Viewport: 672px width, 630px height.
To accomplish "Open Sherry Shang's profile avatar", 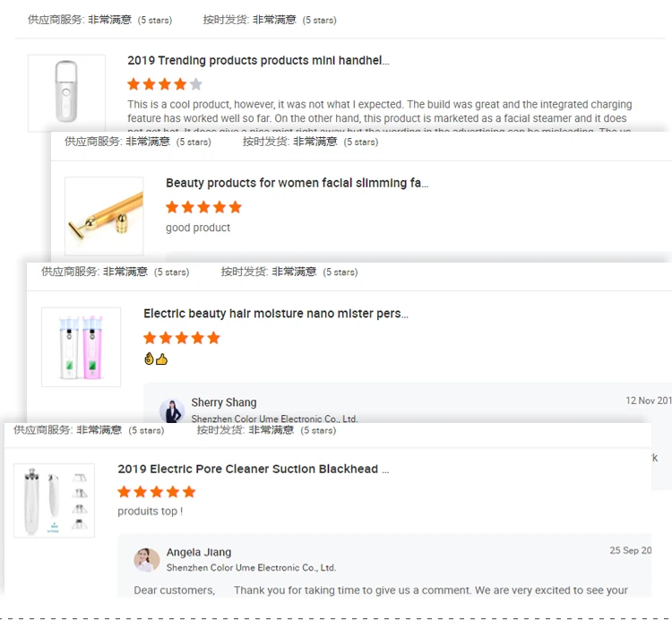I will (172, 410).
